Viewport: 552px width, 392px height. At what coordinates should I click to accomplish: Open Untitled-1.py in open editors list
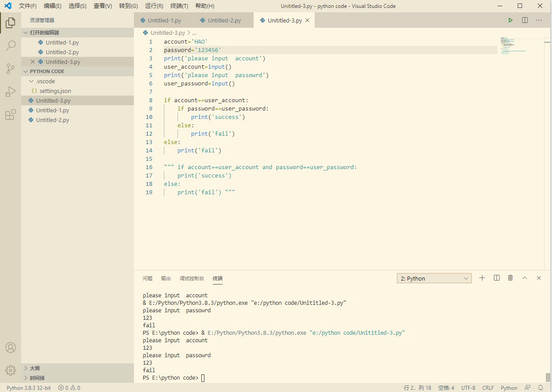tap(78, 42)
